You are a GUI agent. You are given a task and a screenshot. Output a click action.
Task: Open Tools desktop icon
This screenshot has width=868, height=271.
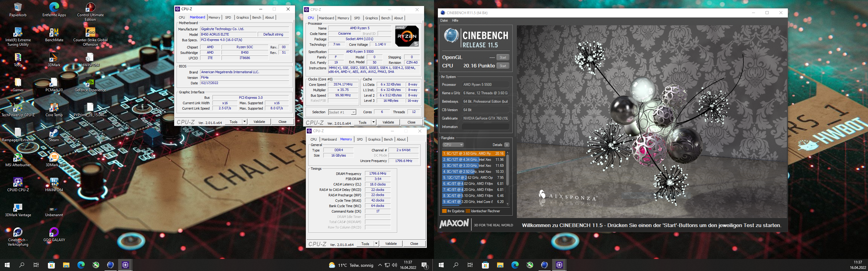(x=18, y=60)
